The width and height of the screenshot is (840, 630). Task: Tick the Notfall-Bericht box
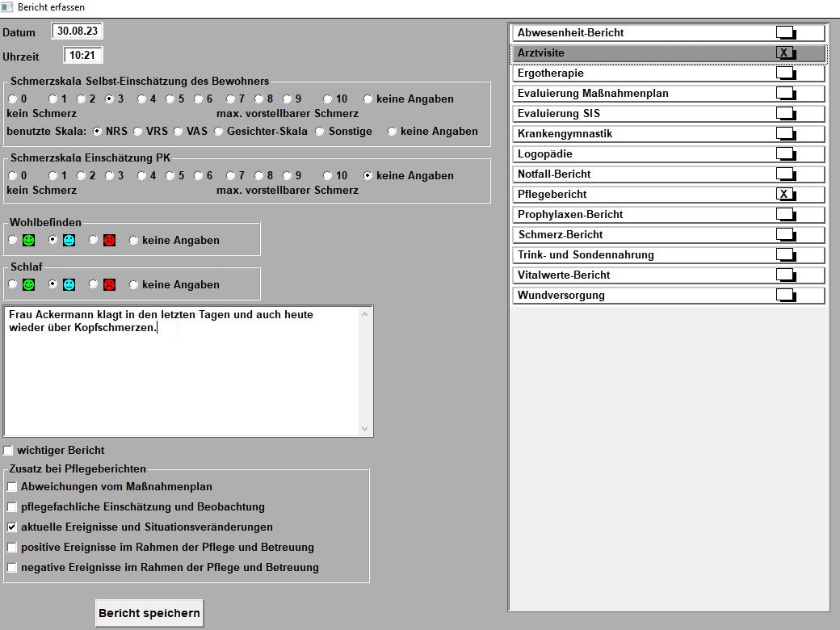click(x=786, y=174)
